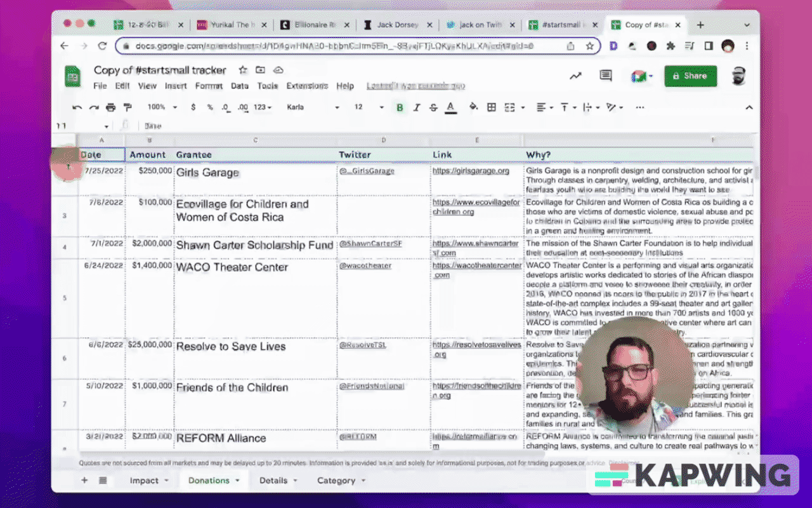Collapse the toolbar with up chevron
The height and width of the screenshot is (508, 812).
click(x=749, y=107)
